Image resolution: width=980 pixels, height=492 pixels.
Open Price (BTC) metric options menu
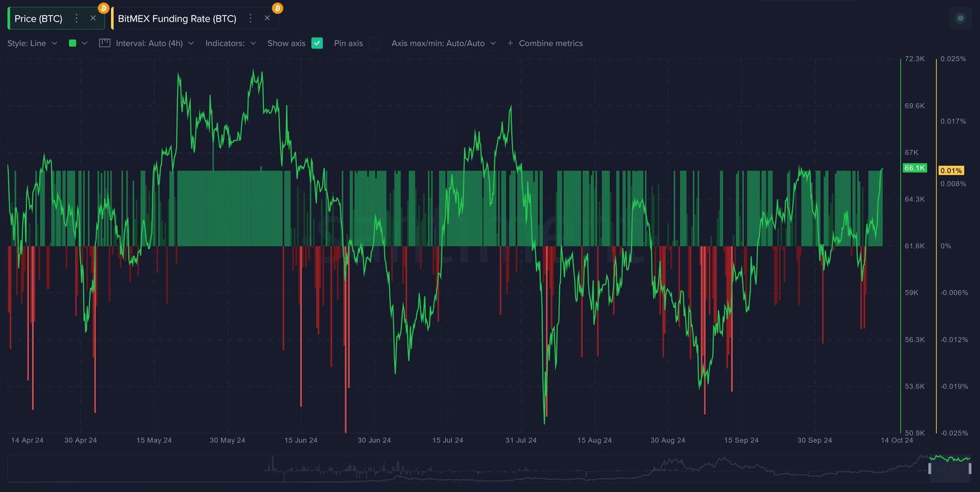(x=77, y=19)
